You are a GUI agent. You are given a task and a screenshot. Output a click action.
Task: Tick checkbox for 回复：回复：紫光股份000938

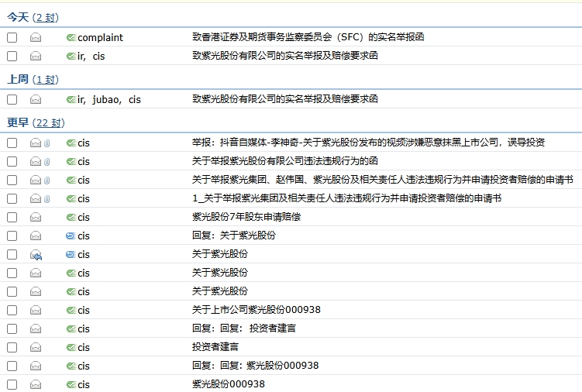click(x=12, y=366)
